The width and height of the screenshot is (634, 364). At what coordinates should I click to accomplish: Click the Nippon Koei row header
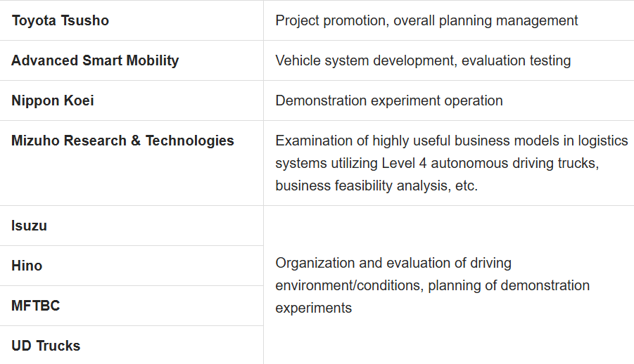click(53, 100)
